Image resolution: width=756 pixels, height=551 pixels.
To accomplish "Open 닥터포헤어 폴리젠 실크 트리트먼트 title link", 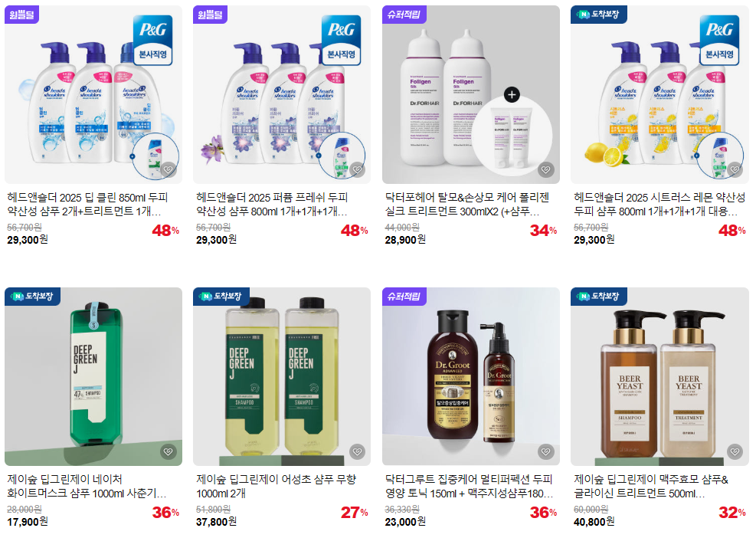I will (x=466, y=204).
